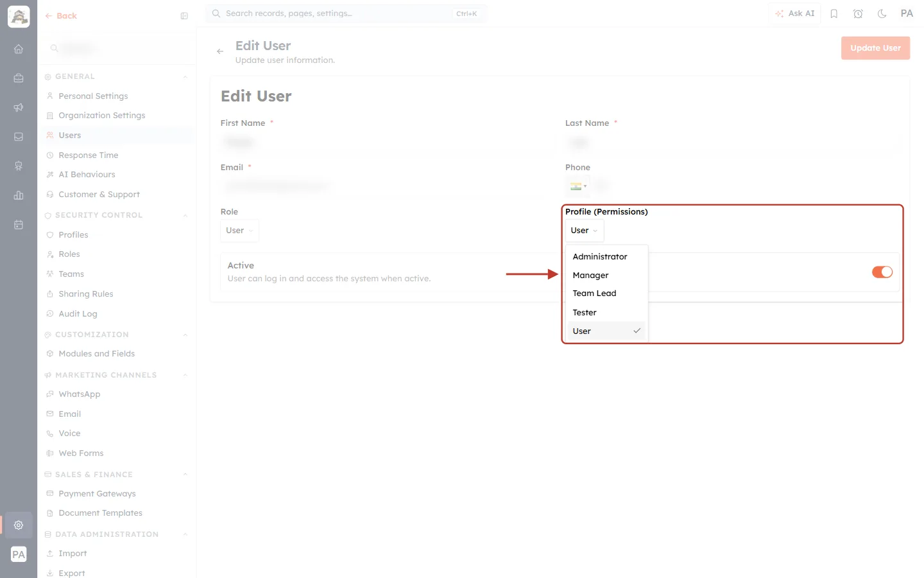Click the Last Name input field
The height and width of the screenshot is (578, 924).
pos(732,142)
